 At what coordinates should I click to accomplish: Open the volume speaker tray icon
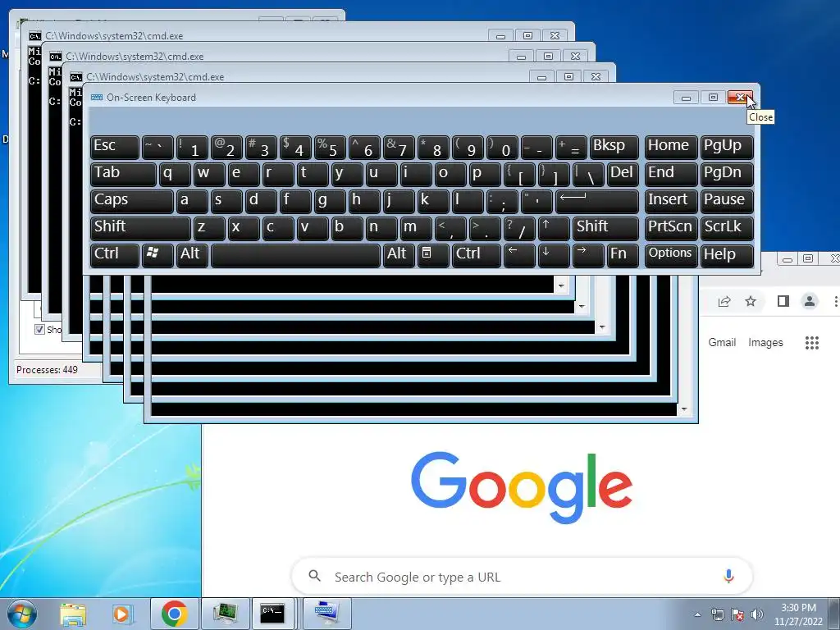756,614
